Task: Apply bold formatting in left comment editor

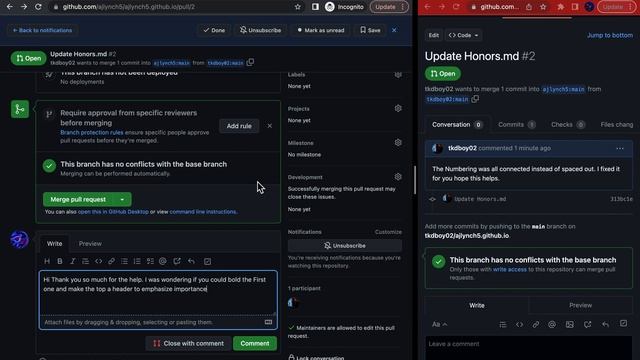Action: point(60,261)
